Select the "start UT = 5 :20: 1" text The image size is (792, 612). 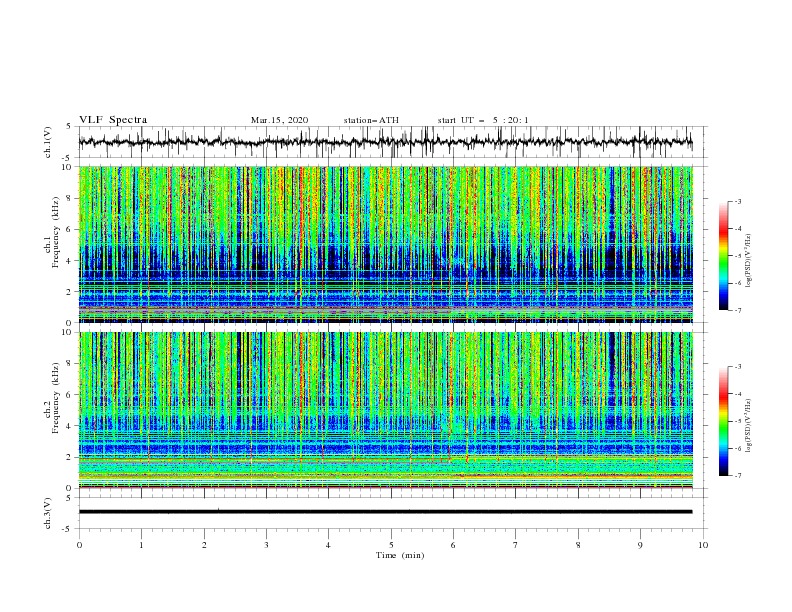click(483, 120)
